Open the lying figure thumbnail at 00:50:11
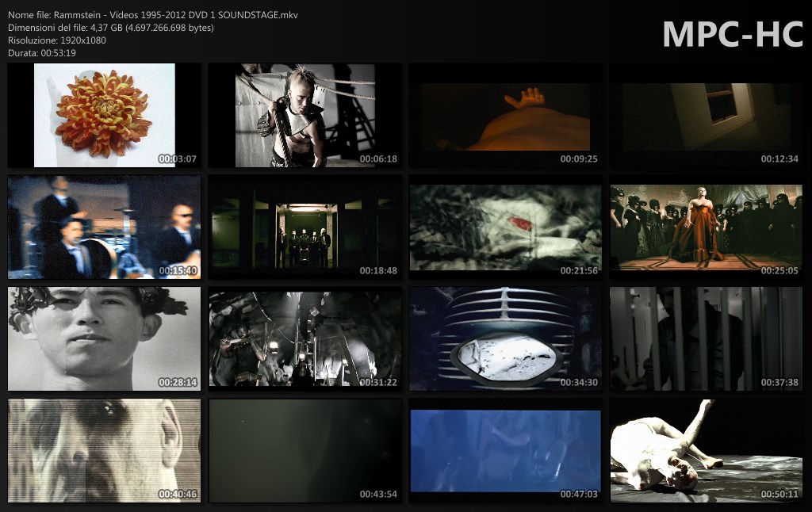This screenshot has height=512, width=812. tap(707, 450)
